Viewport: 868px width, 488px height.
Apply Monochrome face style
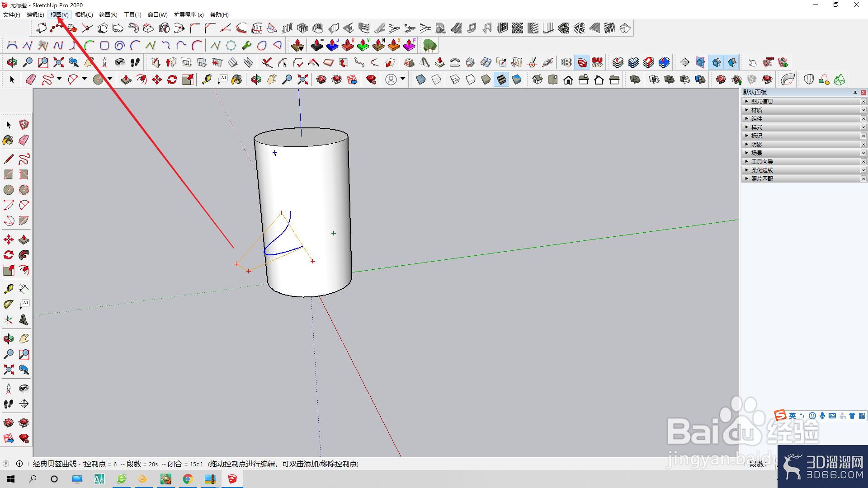[x=517, y=80]
